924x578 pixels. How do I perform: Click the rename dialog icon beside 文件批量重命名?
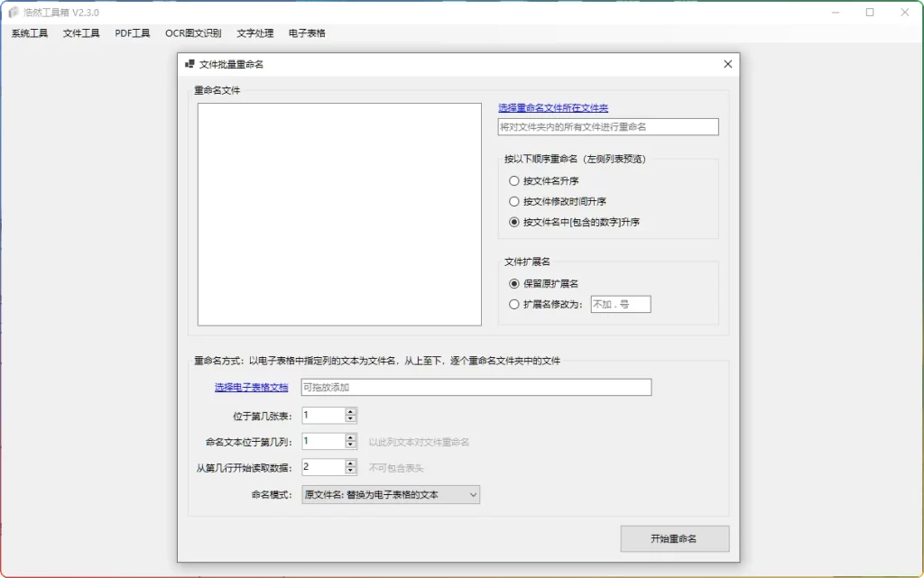[x=190, y=64]
